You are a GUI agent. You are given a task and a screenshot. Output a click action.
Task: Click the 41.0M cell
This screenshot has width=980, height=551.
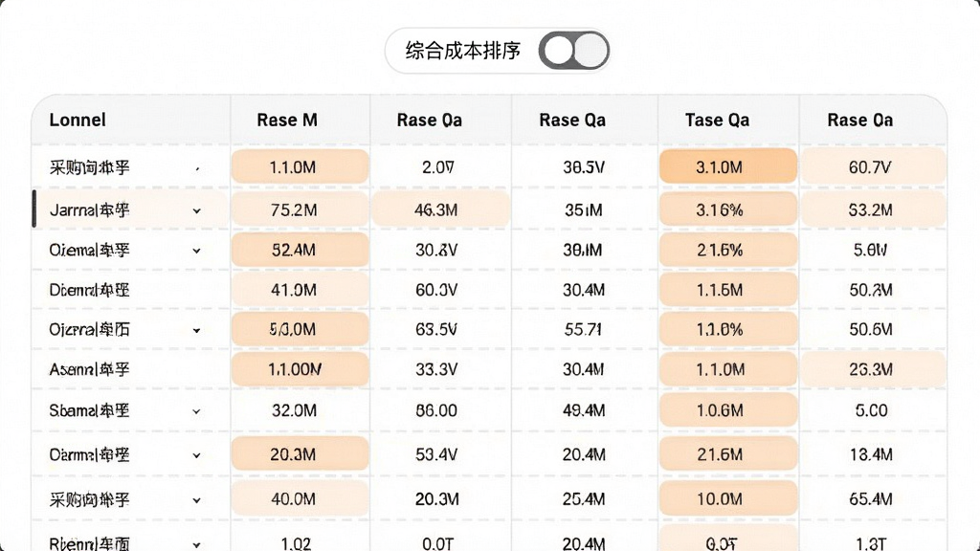pos(300,290)
